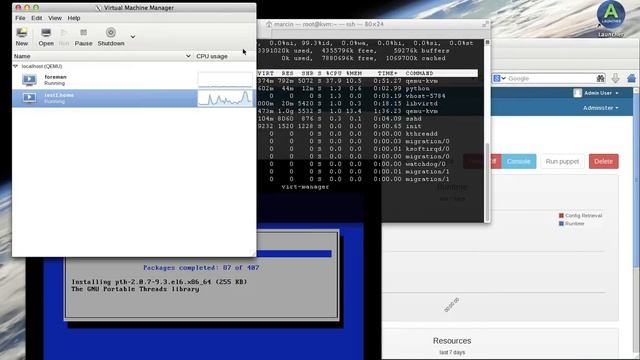This screenshot has width=640, height=360.
Task: Select the foreman CPU usage graph
Action: 225,80
